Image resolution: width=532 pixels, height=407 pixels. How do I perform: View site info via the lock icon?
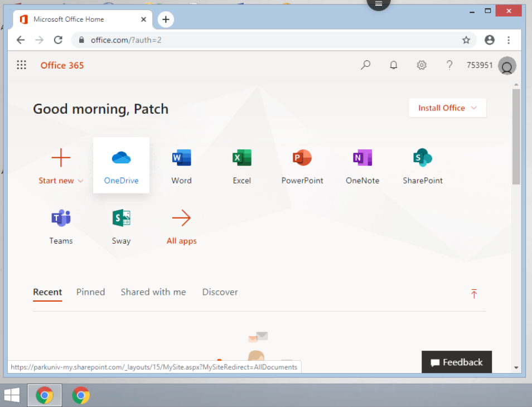point(81,40)
